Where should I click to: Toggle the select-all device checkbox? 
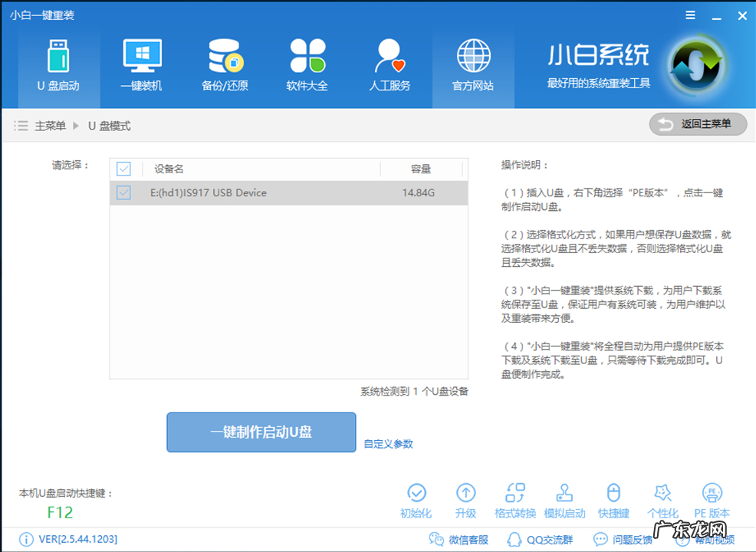point(123,169)
